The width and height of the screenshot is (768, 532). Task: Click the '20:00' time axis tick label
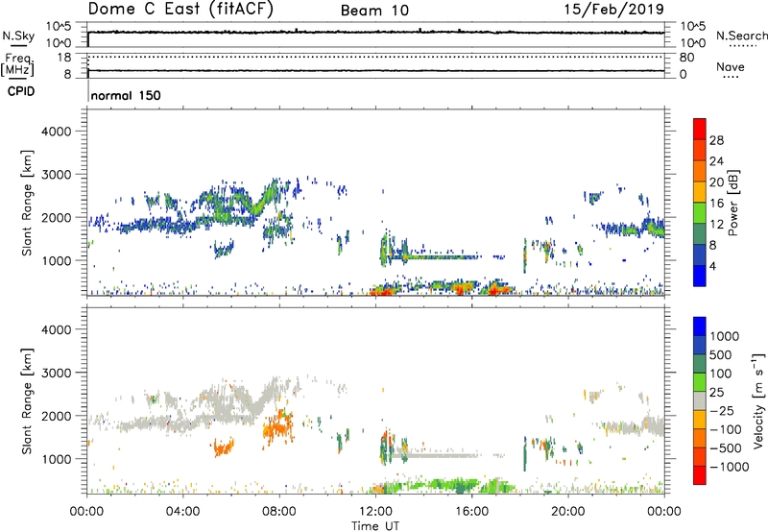(x=567, y=512)
